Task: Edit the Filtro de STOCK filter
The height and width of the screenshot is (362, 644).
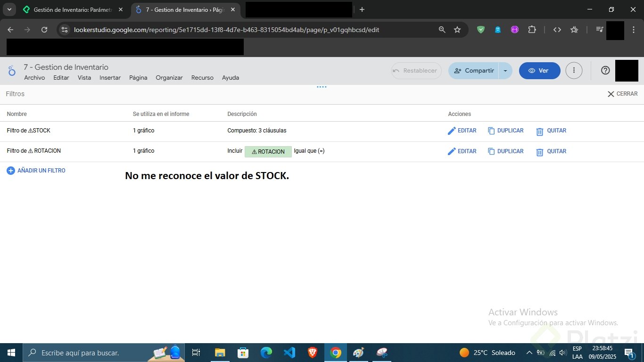Action: [462, 131]
